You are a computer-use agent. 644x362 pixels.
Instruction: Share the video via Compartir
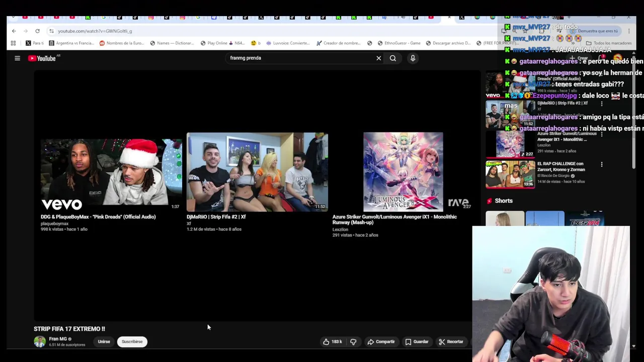381,342
